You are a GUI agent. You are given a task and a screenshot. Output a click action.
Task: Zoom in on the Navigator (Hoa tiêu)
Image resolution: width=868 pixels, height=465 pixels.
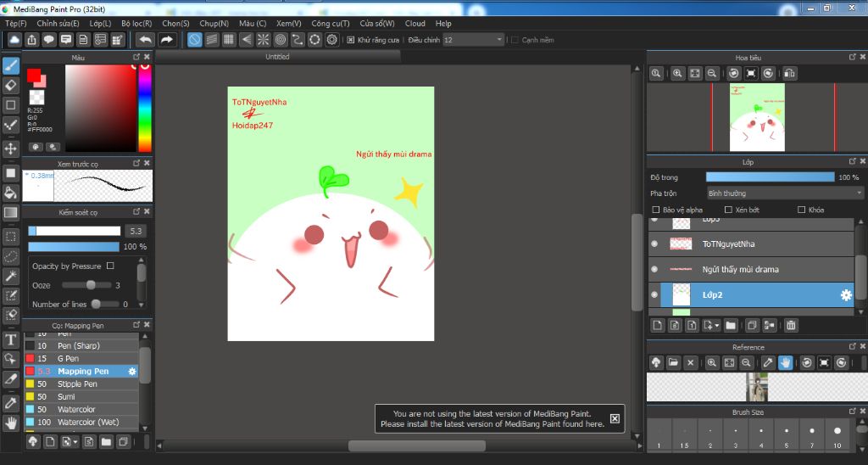[677, 73]
